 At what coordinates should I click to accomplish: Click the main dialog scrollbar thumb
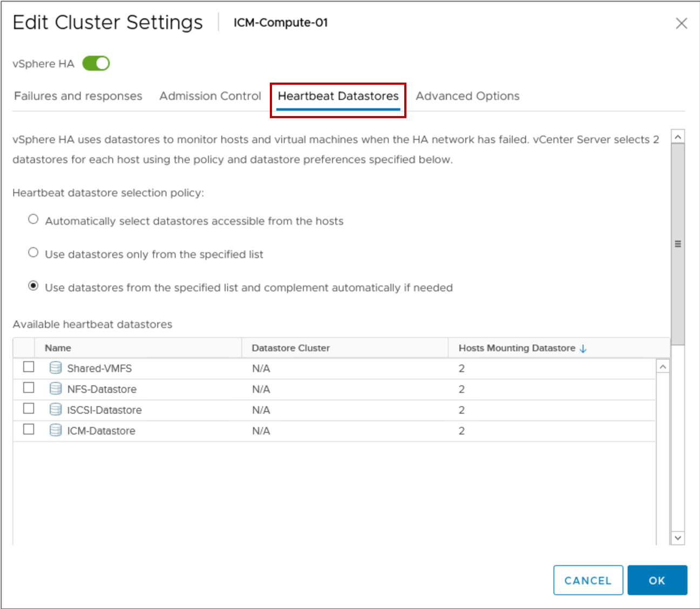pos(678,244)
